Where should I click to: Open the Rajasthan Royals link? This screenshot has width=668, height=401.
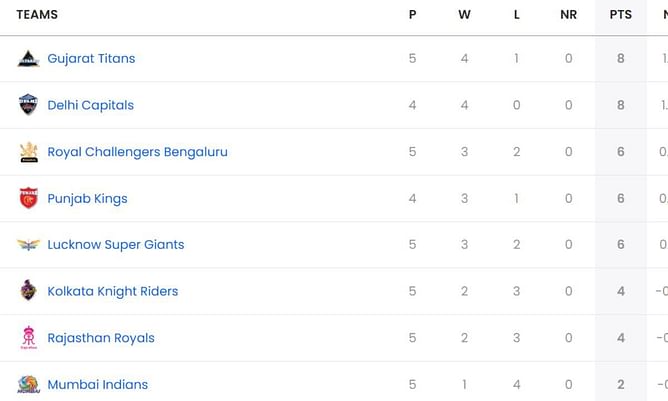click(101, 338)
